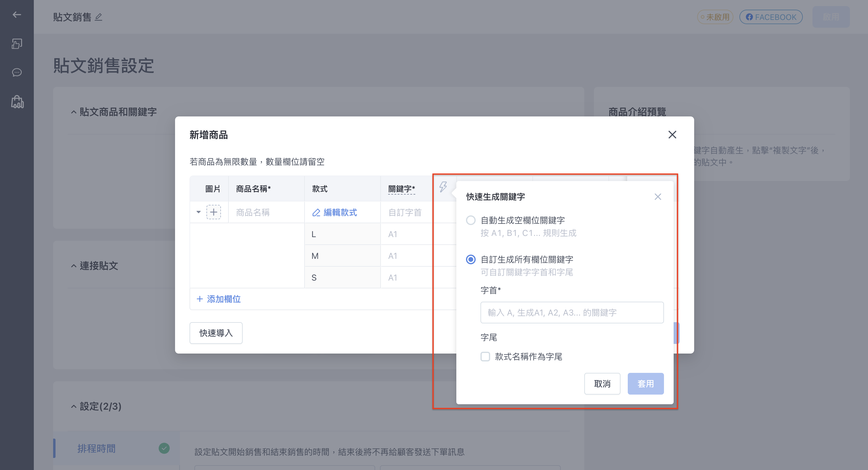Collapse the 連接貼文 section
Screen dimensions: 868x470
tap(74, 266)
